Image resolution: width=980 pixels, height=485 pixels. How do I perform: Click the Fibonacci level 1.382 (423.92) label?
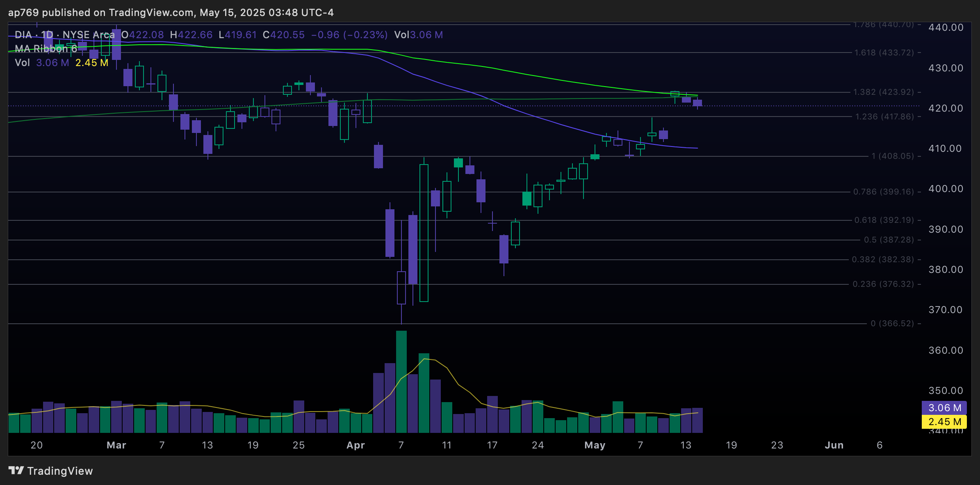pyautogui.click(x=884, y=92)
